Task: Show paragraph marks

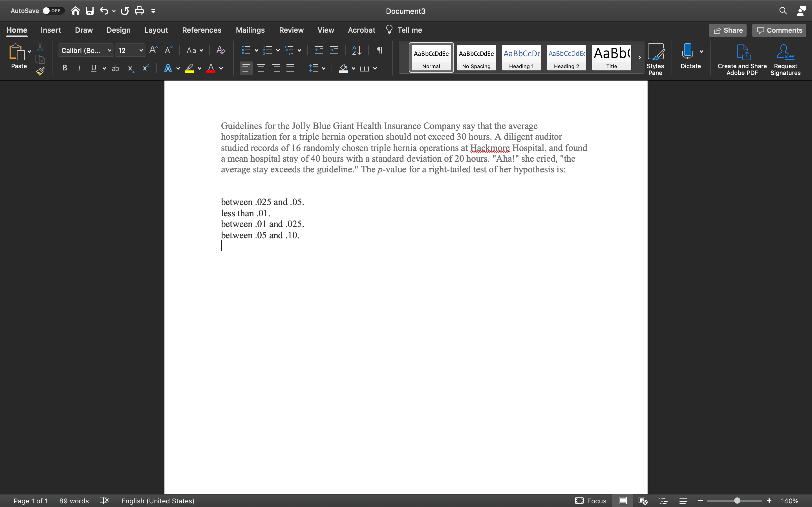Action: point(379,50)
